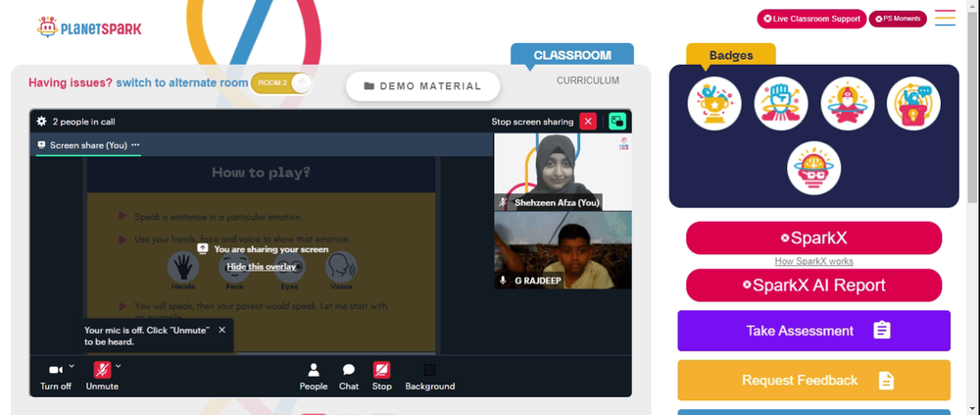980x415 pixels.
Task: Open DEMO MATERIAL folder
Action: click(423, 86)
